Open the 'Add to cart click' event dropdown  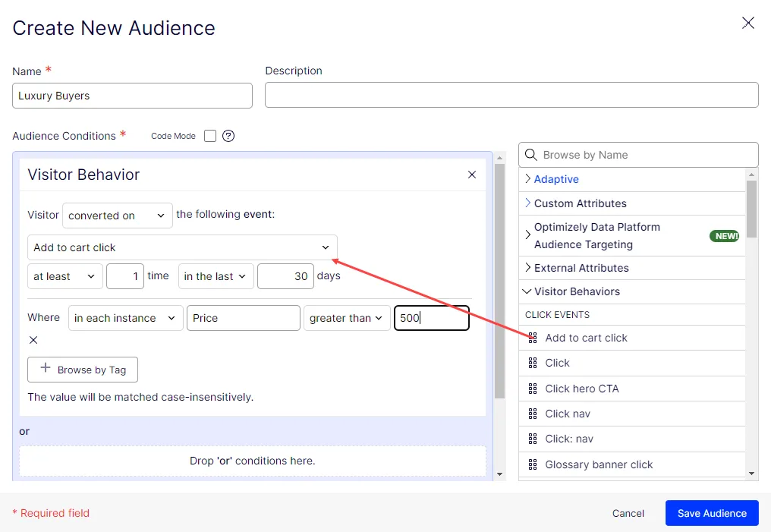point(182,247)
